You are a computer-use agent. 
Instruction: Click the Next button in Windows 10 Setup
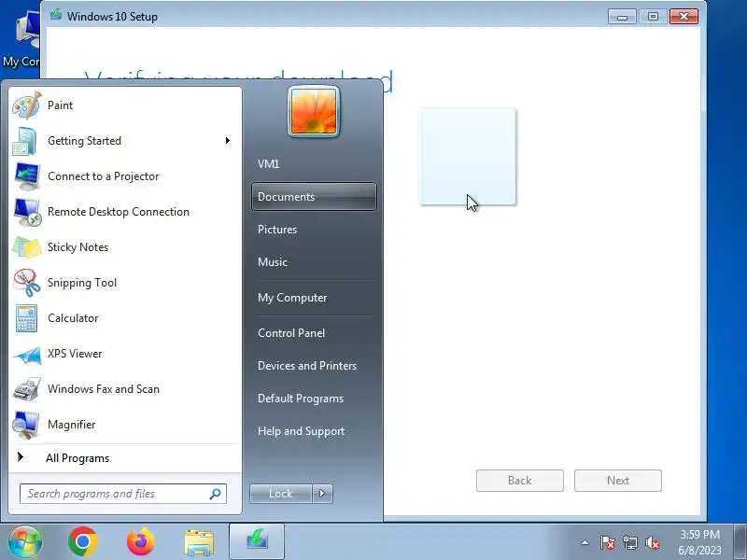pyautogui.click(x=618, y=481)
